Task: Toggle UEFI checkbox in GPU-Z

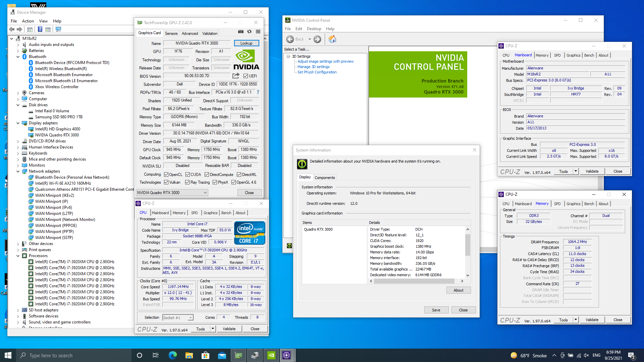Action: point(246,76)
